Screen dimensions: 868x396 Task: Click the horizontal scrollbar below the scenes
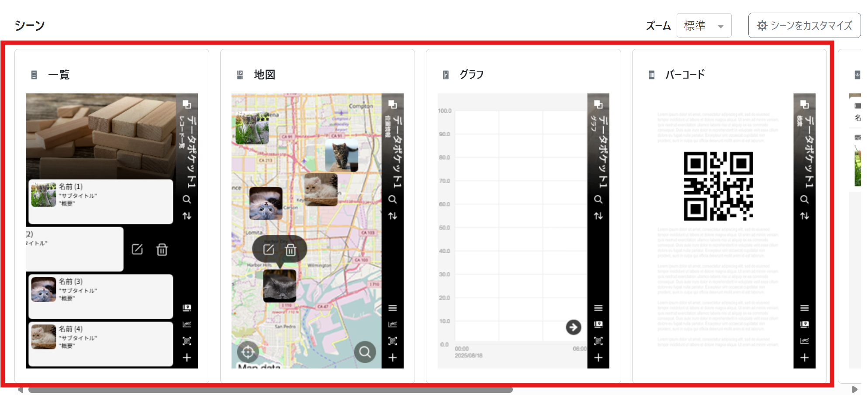click(x=270, y=390)
